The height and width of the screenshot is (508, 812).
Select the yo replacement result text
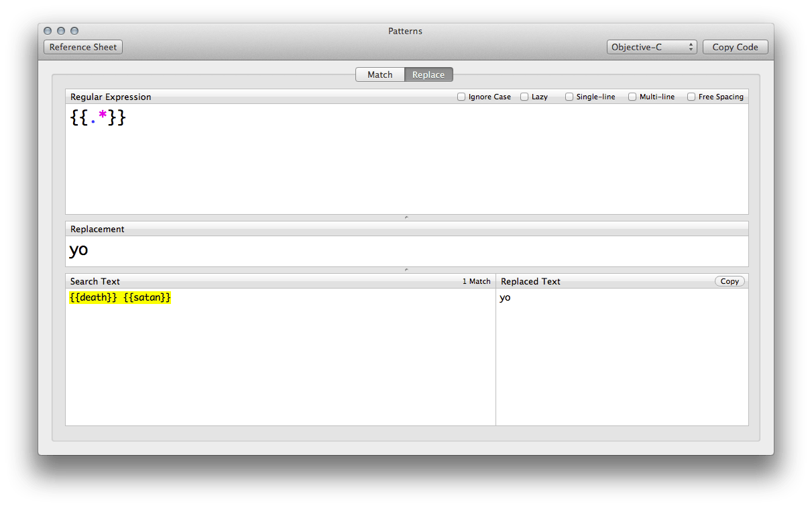(x=505, y=297)
